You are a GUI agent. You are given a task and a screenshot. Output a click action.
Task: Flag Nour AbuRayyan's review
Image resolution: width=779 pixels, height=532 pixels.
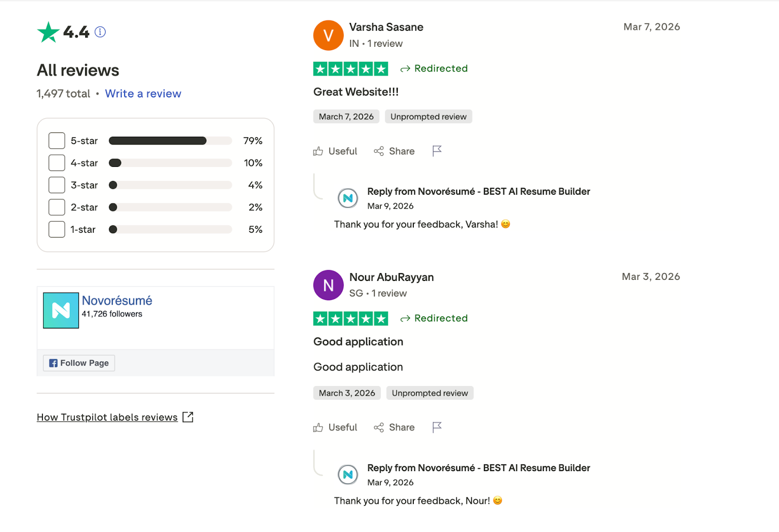point(437,427)
